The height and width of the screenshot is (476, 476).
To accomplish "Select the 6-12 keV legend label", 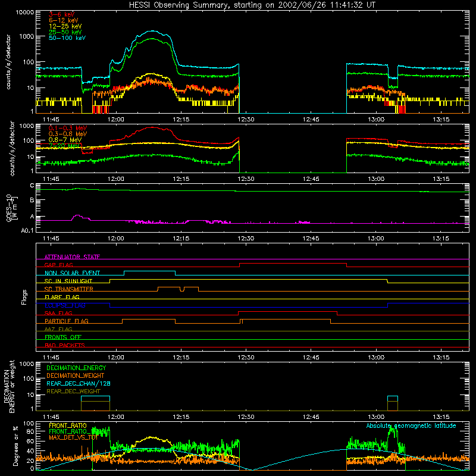I will [64, 20].
